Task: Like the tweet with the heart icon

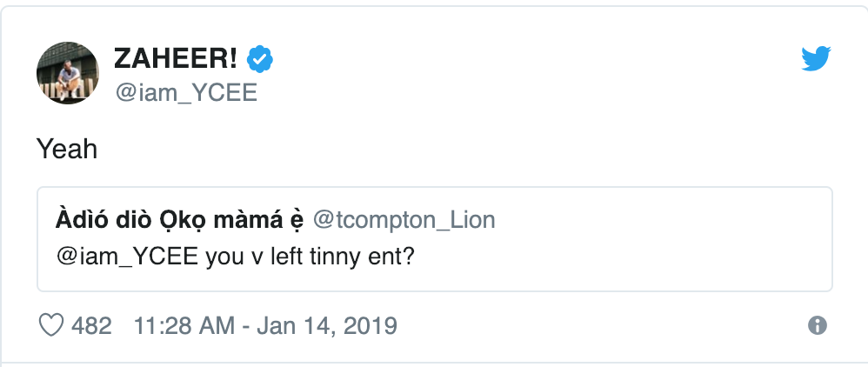Action: (x=53, y=326)
